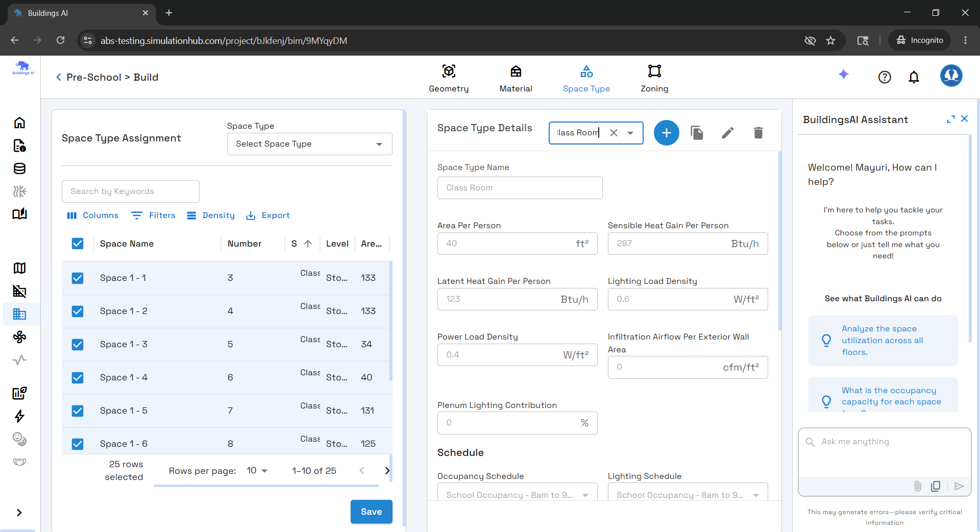Click the Search by Keywords field
The image size is (980, 532).
click(x=131, y=191)
